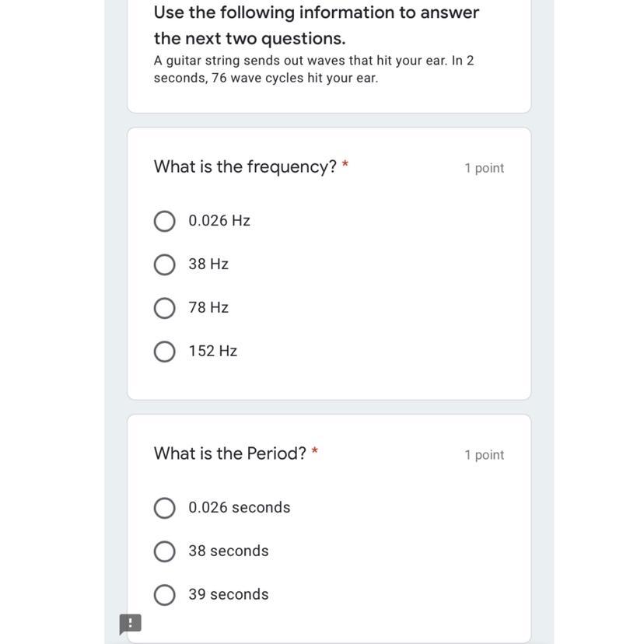Click the "152 Hz" option label text
Screen dimensions: 644x644
(x=212, y=351)
